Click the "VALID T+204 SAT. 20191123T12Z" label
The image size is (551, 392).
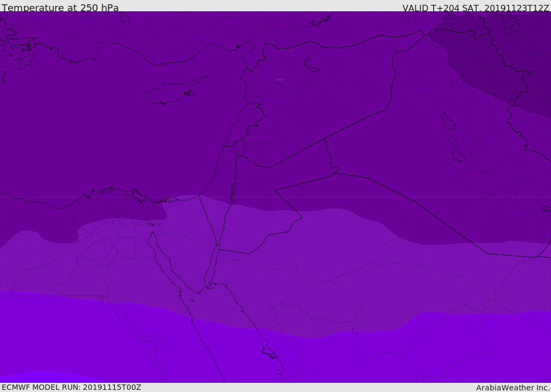coord(476,8)
